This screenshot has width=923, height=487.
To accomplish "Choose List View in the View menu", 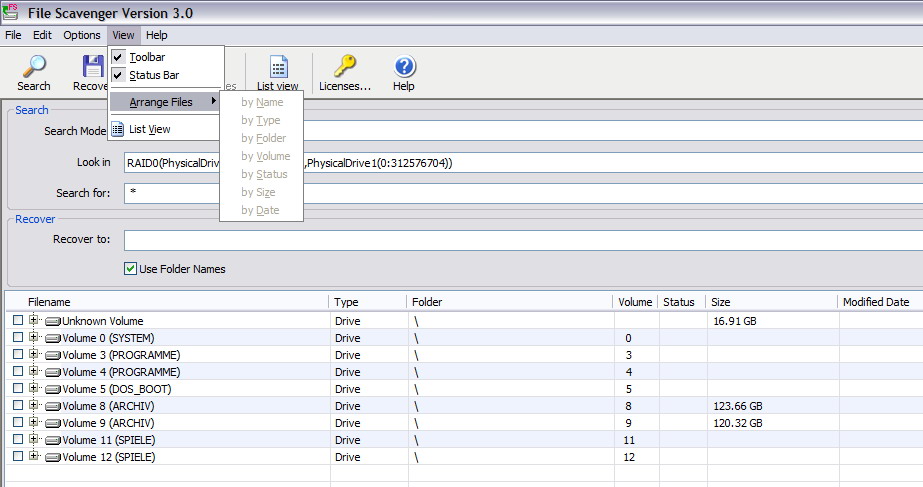I will 166,130.
